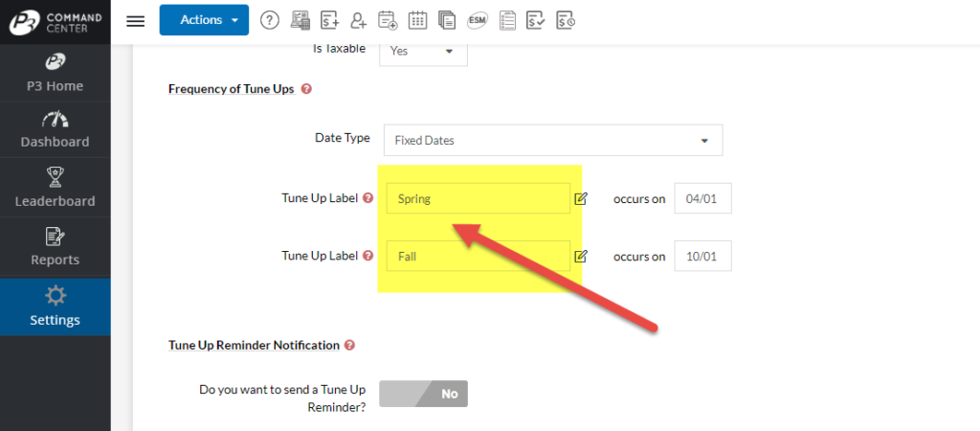This screenshot has width=980, height=431.
Task: Go to P3 Home in sidebar
Action: [x=55, y=74]
